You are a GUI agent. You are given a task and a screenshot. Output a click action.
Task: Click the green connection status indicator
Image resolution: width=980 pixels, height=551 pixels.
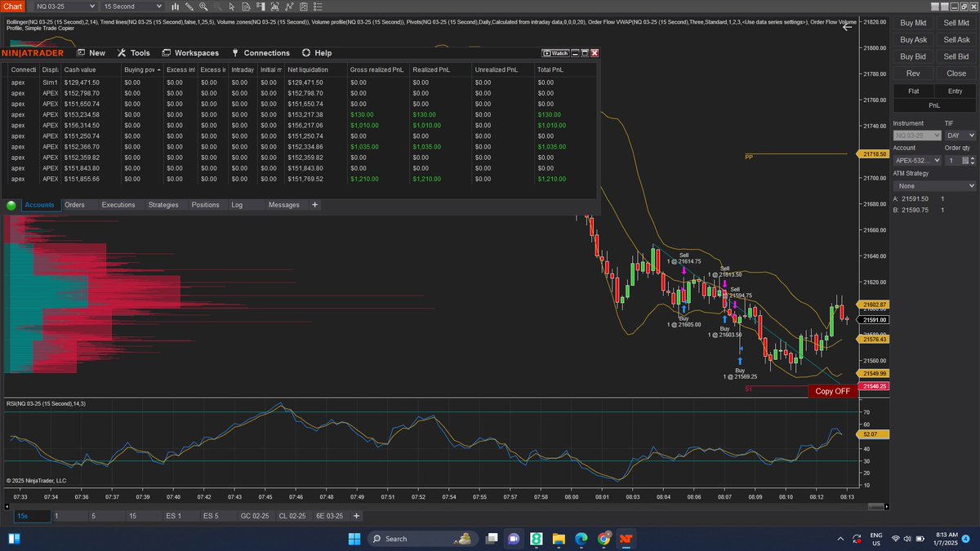tap(11, 206)
